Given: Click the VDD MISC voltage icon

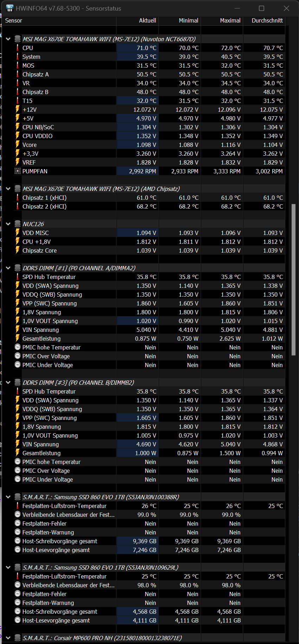Looking at the screenshot, I should 18,233.
